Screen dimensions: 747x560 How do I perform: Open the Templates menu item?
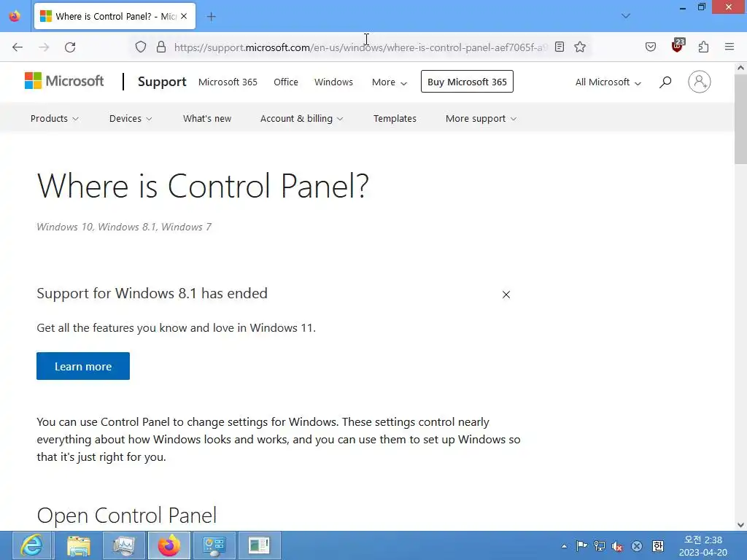click(x=395, y=119)
